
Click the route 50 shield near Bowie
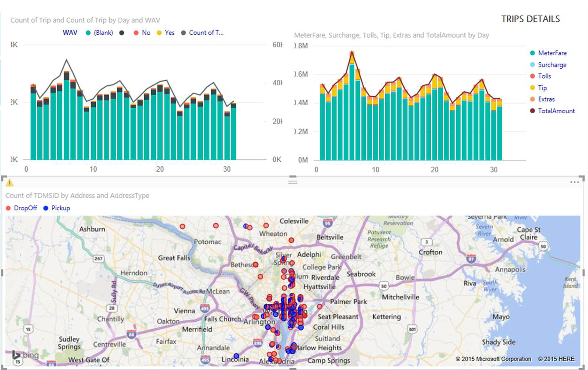pyautogui.click(x=384, y=286)
